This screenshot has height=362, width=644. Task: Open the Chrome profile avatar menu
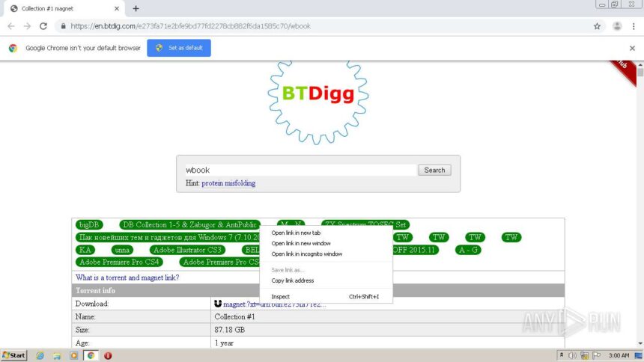[616, 25]
